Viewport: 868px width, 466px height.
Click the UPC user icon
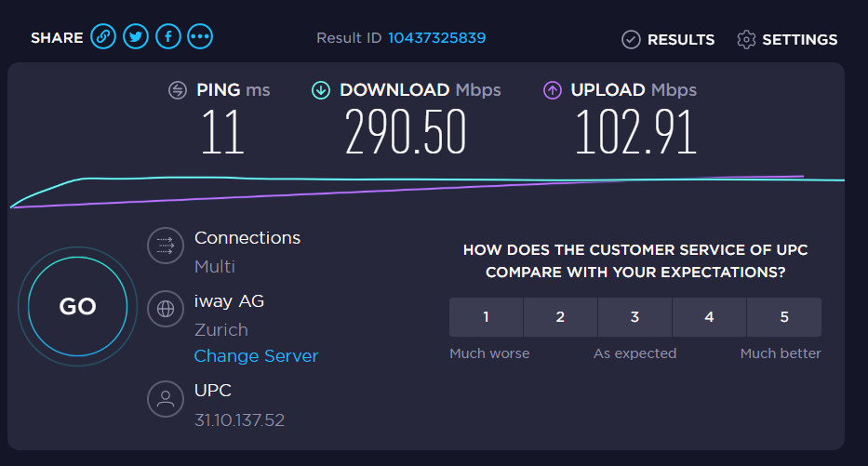tap(166, 399)
